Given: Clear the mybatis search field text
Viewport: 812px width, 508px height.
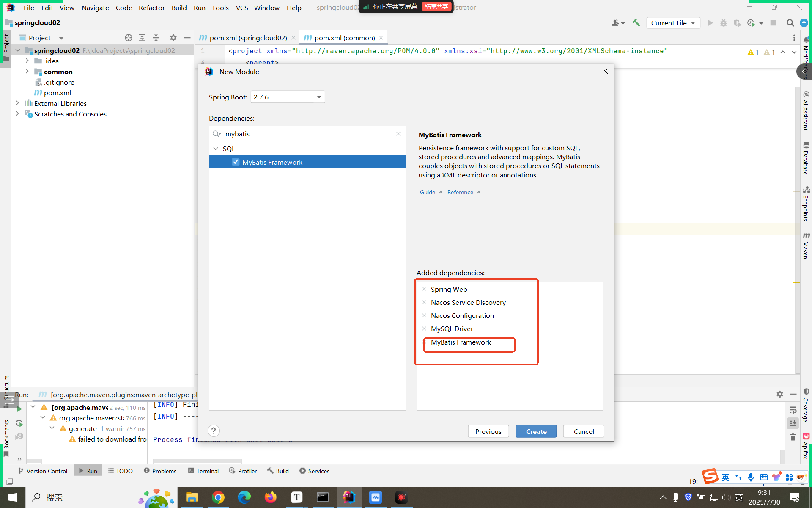Looking at the screenshot, I should 398,134.
